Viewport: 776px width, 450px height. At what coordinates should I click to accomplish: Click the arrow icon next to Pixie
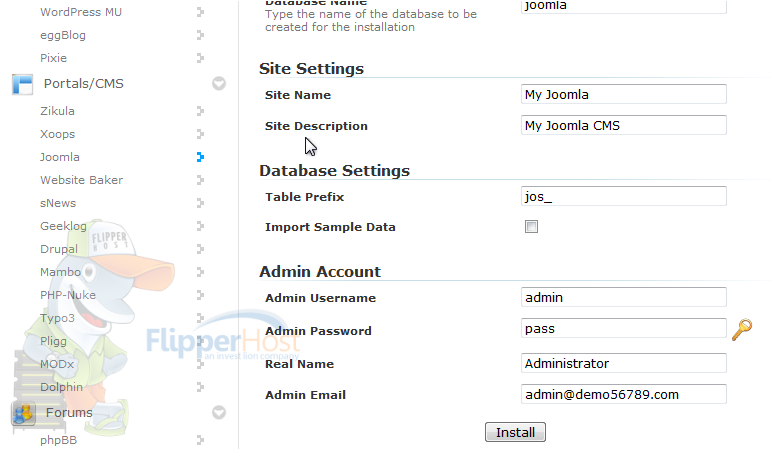tap(200, 58)
